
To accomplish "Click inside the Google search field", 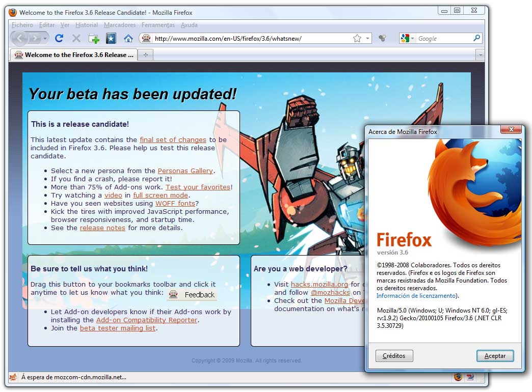I will tap(444, 38).
